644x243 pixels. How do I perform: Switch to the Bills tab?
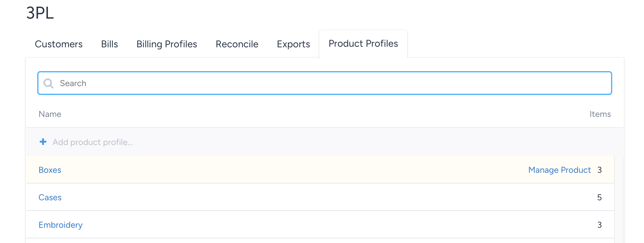[110, 44]
